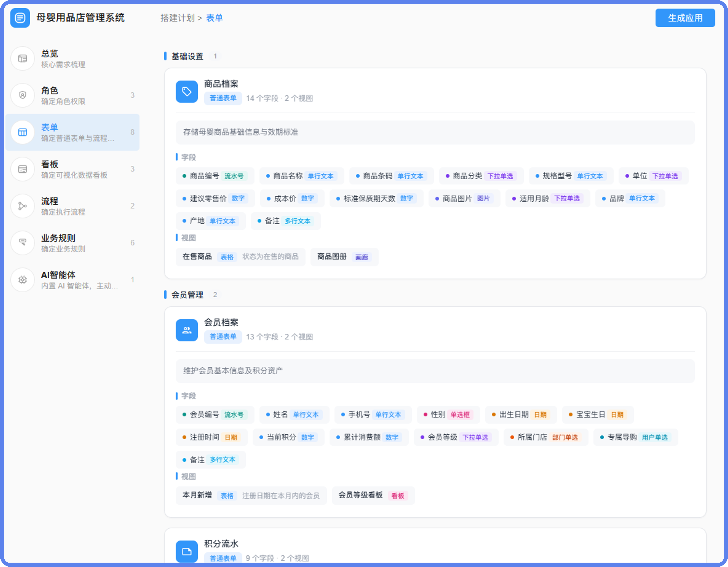Click the 会员管理 group heading
Screen dimensions: 728x567
point(187,295)
